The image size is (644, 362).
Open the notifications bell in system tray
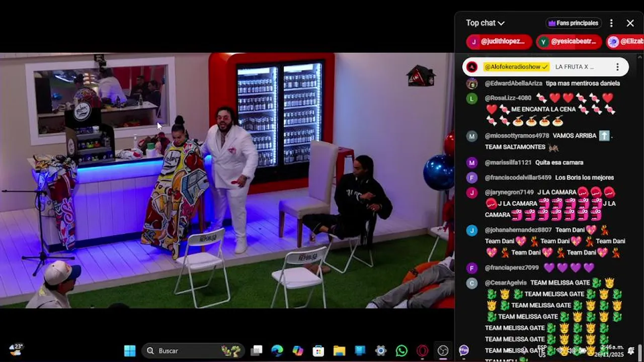click(631, 351)
